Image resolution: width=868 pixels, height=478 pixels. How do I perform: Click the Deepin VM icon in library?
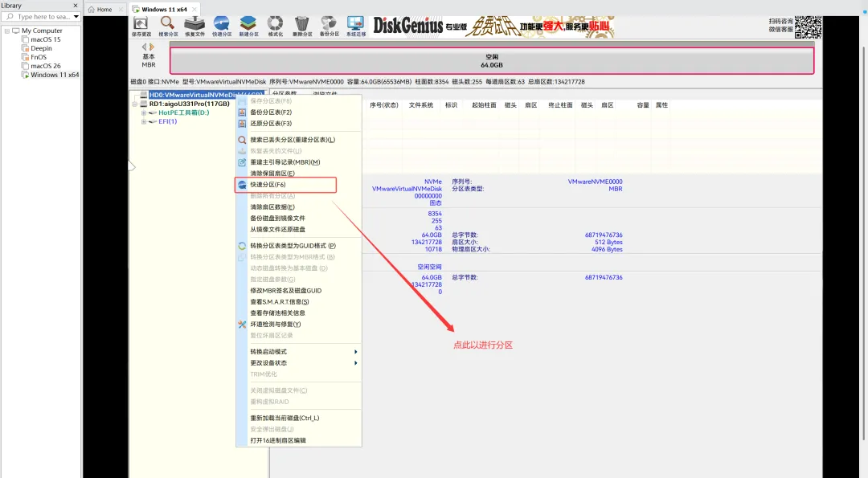(x=25, y=48)
